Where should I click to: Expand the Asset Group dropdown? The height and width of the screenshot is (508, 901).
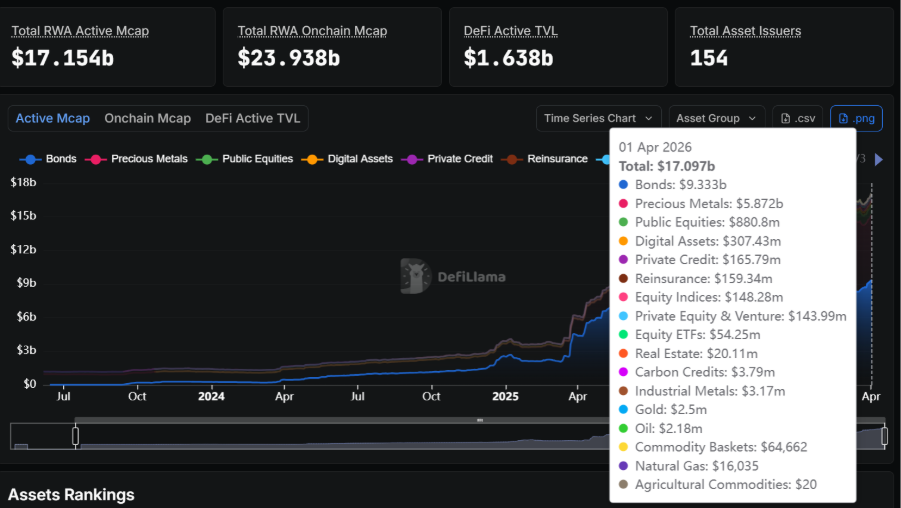(714, 118)
